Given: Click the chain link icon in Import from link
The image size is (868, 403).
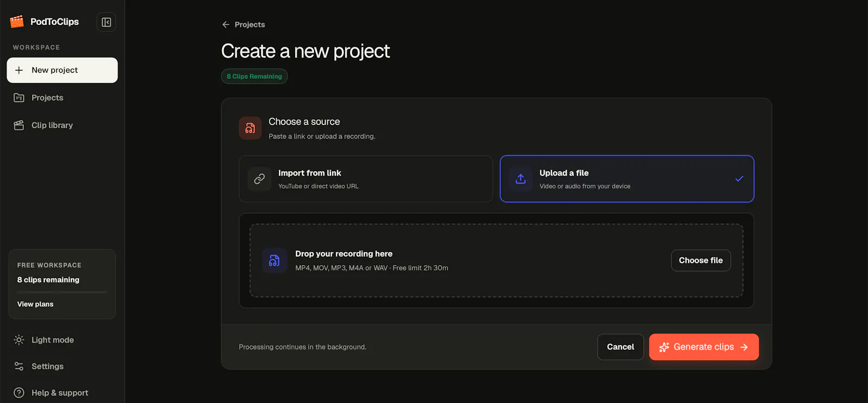Looking at the screenshot, I should click(259, 179).
